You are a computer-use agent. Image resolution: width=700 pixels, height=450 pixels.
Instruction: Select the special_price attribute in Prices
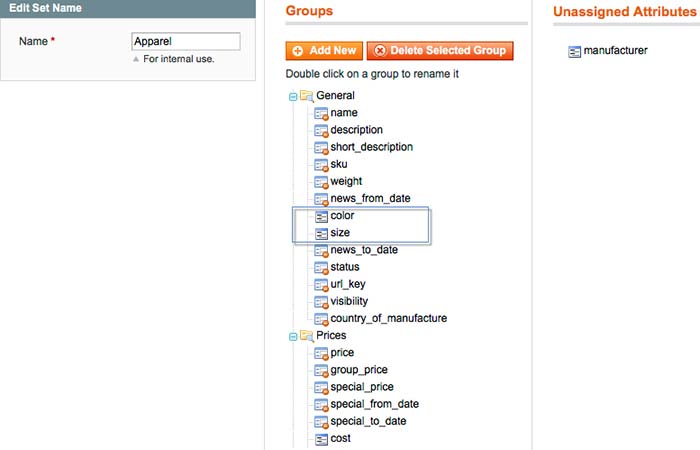[x=361, y=387]
